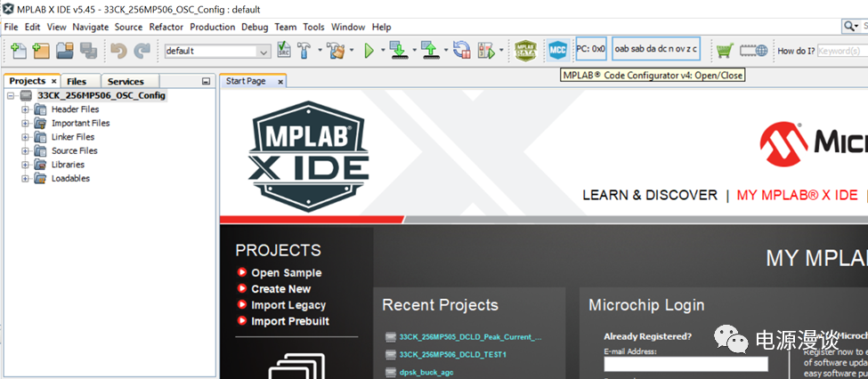This screenshot has height=379, width=868.
Task: Close the Start Page tab
Action: (280, 81)
